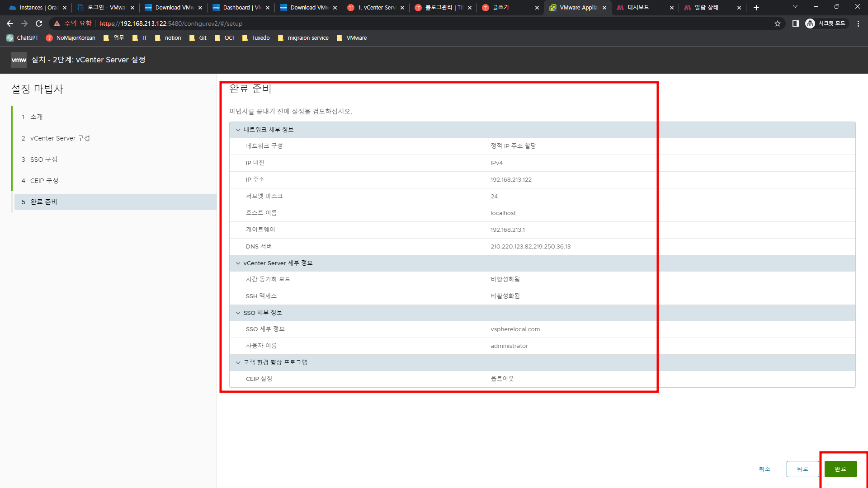Click the green 완료 button

[840, 469]
